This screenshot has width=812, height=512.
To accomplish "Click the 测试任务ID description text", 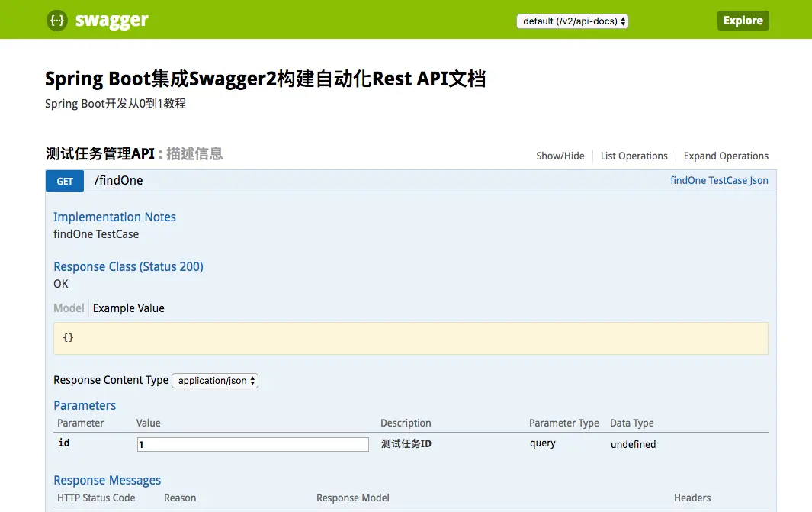I will coord(406,443).
